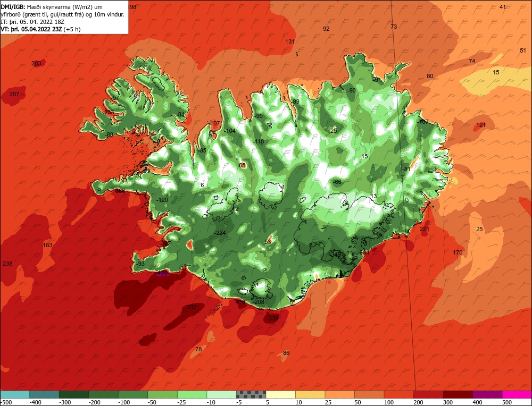Pick the light teal -500 to -400 swatch
The image size is (532, 406).
point(15,394)
